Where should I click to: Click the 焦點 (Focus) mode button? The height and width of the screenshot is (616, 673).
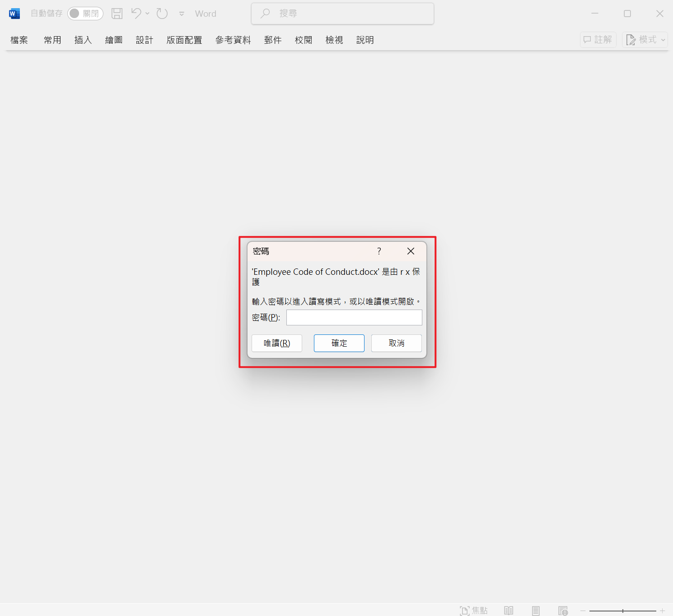pos(474,611)
